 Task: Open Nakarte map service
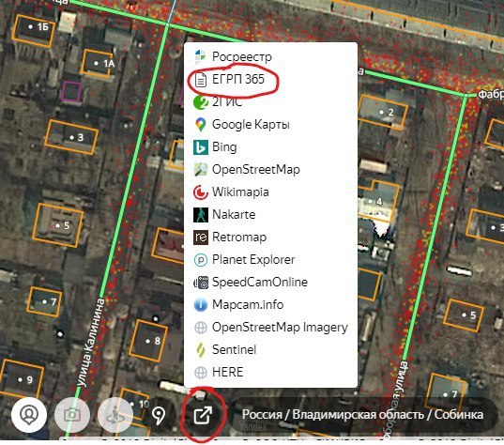tap(270, 214)
